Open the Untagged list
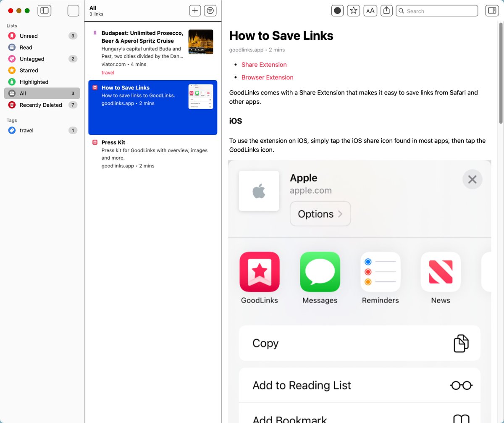Image resolution: width=504 pixels, height=423 pixels. (42, 59)
